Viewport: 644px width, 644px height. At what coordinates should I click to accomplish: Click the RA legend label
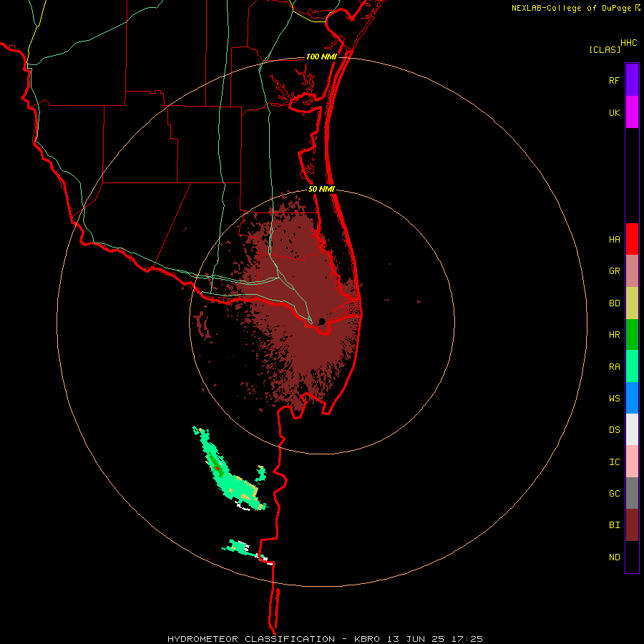coord(614,366)
